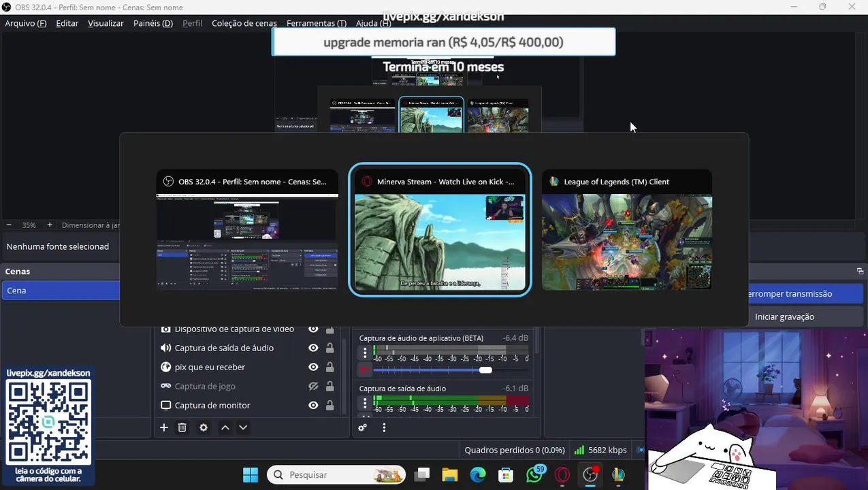
Task: Open WhatsApp from the taskbar
Action: click(534, 474)
